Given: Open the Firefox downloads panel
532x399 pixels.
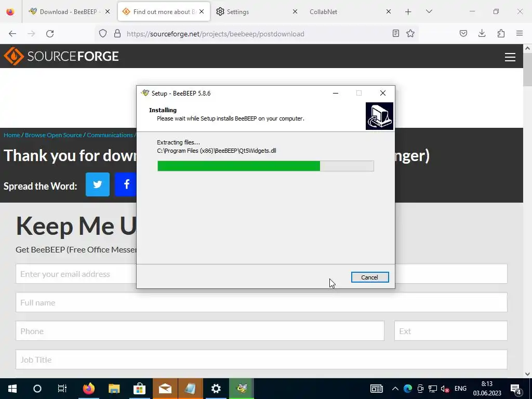Looking at the screenshot, I should click(x=482, y=33).
